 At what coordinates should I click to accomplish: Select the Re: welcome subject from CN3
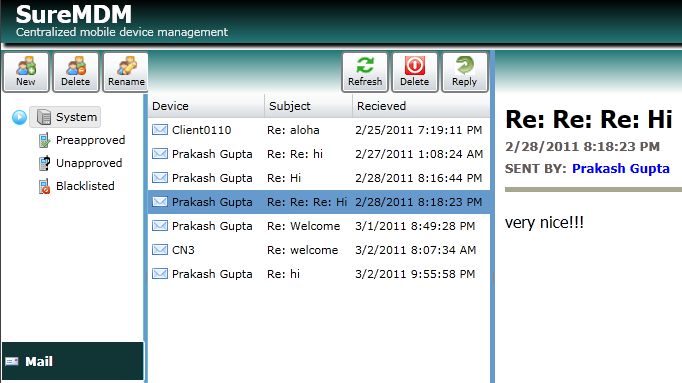[302, 250]
